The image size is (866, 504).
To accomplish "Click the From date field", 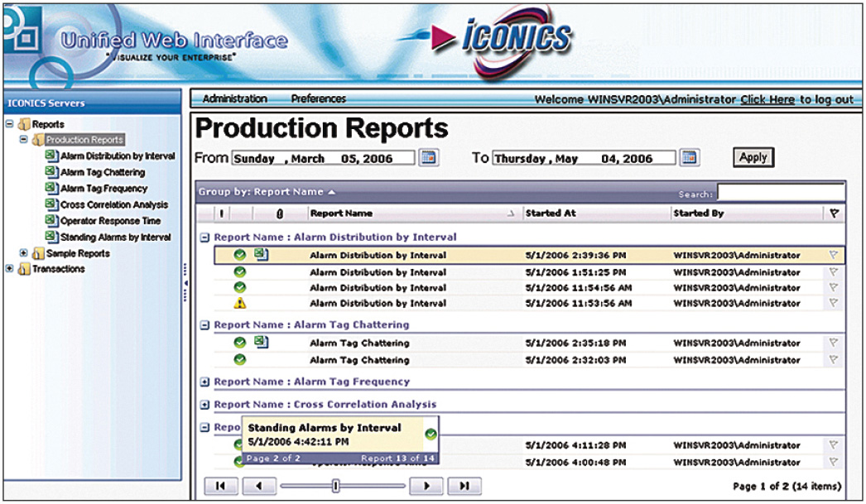I will point(323,158).
